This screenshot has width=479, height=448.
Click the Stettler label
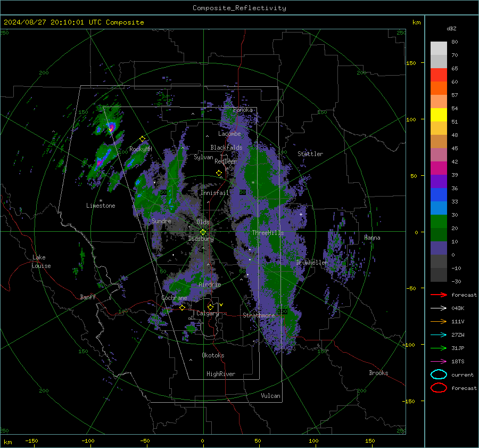(310, 154)
